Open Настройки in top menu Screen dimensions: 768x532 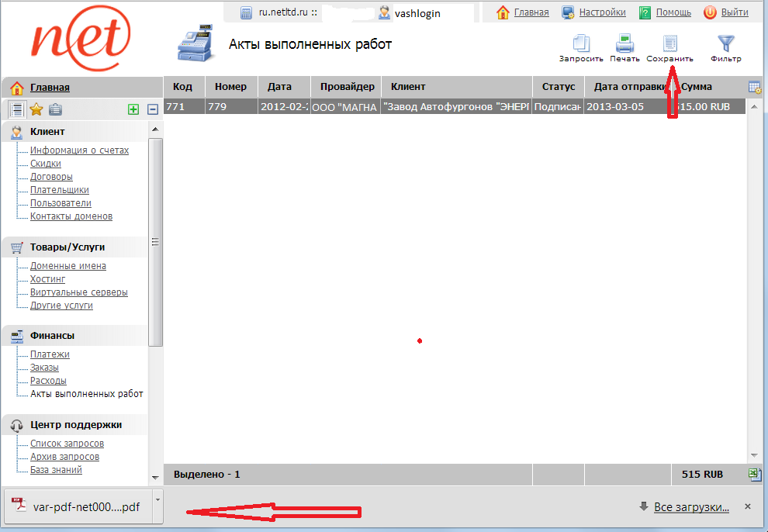point(602,12)
